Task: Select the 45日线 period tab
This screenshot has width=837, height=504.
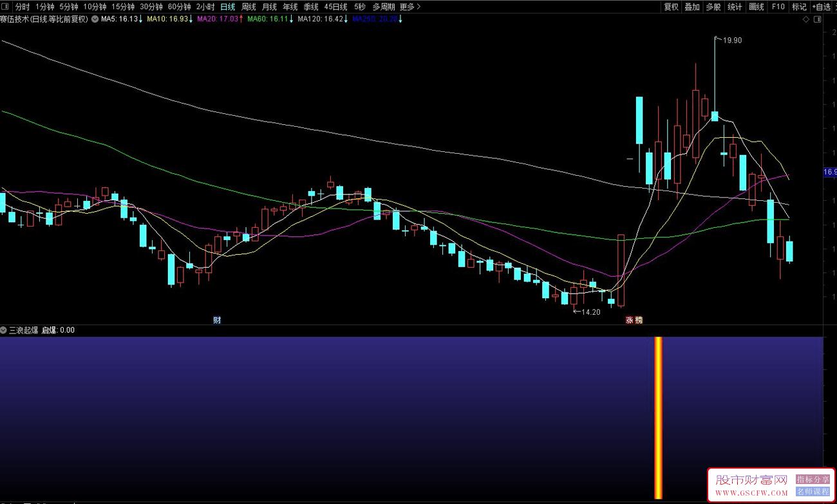Action: [335, 6]
